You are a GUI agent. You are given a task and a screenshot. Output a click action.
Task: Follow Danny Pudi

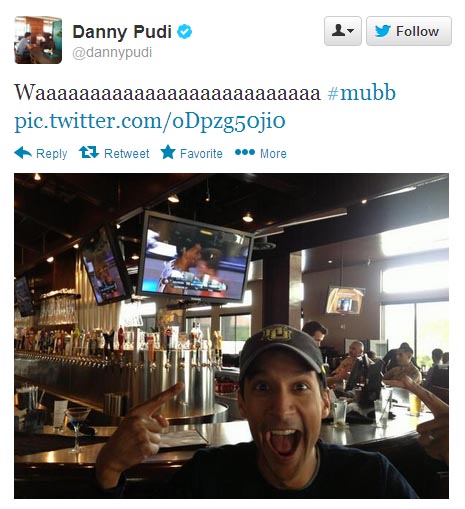(409, 31)
